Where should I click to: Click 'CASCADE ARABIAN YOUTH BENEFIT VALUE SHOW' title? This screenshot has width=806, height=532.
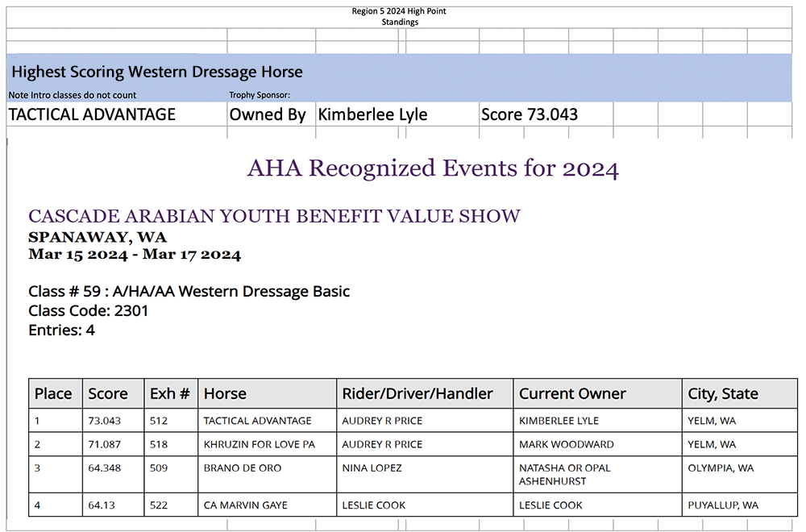(275, 216)
